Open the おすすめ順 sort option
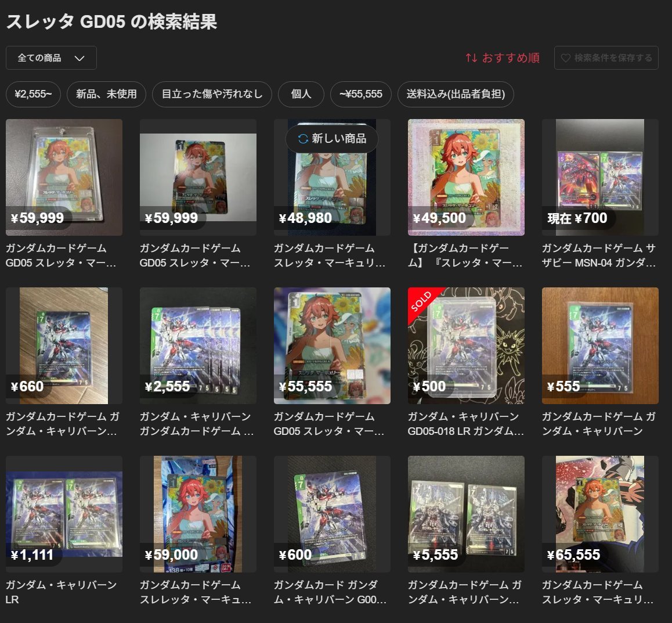This screenshot has width=672, height=623. (503, 58)
